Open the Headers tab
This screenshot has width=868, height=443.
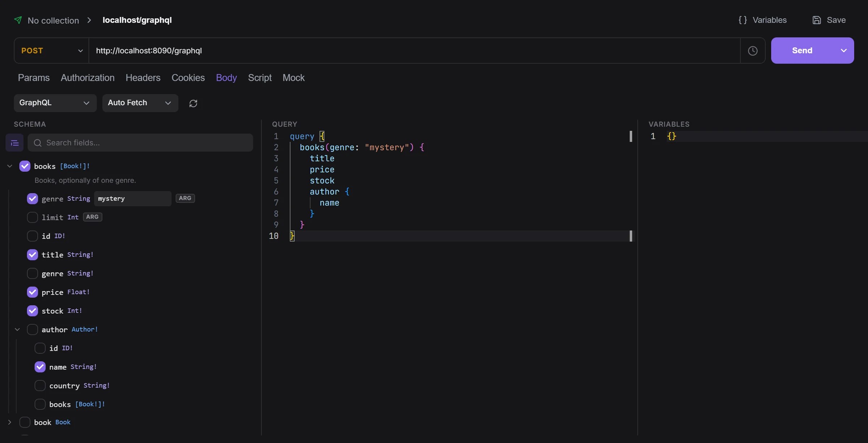tap(143, 78)
